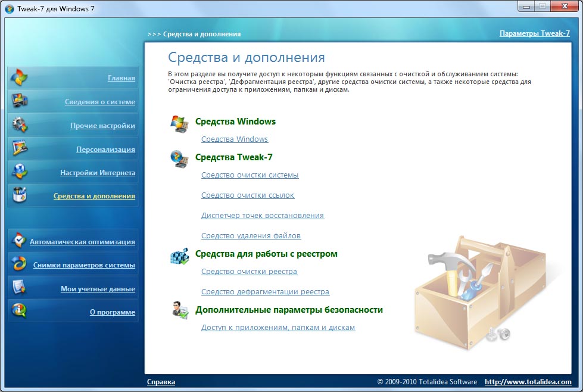
Task: Open the Справка help link
Action: (x=161, y=382)
